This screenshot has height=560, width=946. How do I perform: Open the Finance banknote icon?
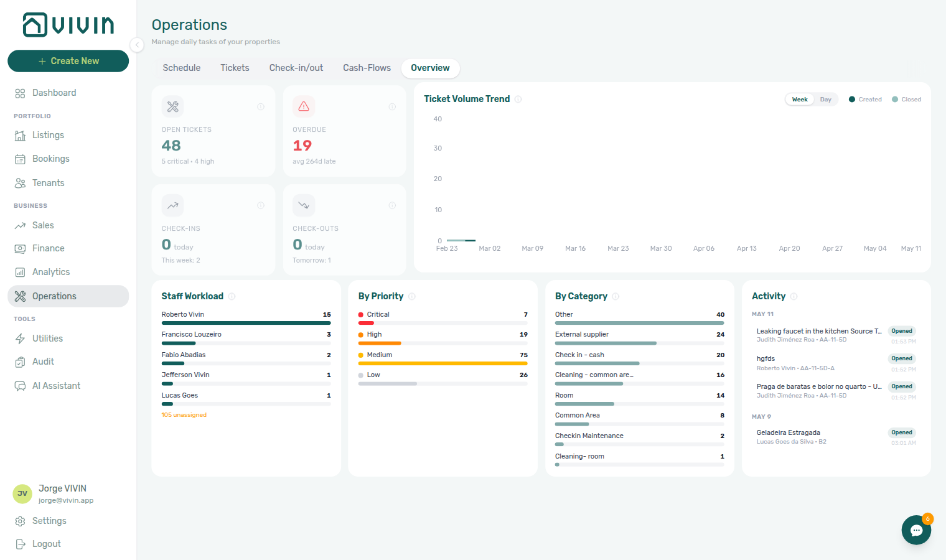20,249
